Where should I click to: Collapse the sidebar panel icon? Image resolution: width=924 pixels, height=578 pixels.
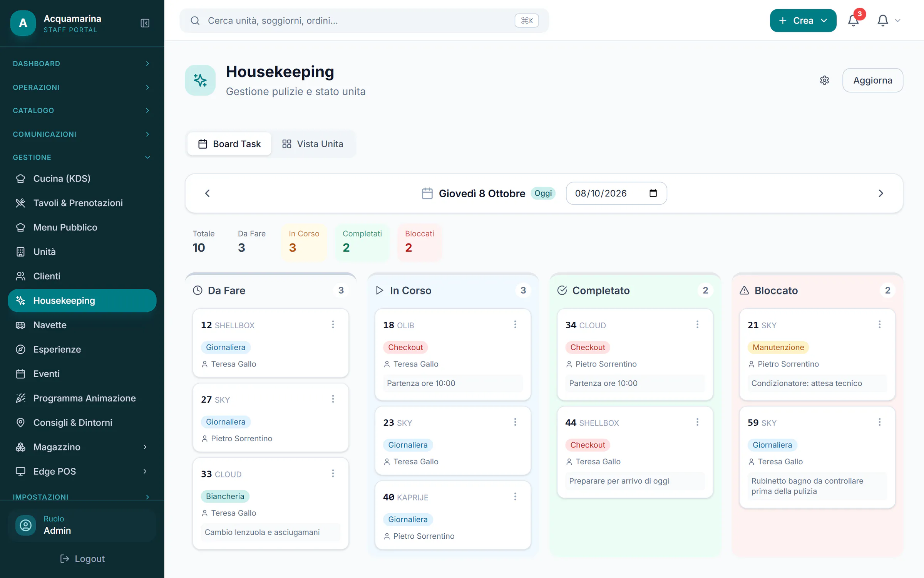(145, 23)
